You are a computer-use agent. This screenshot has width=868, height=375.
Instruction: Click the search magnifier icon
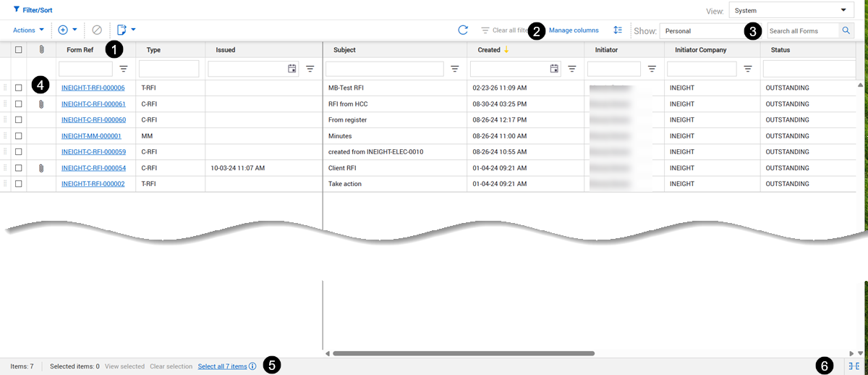point(846,31)
